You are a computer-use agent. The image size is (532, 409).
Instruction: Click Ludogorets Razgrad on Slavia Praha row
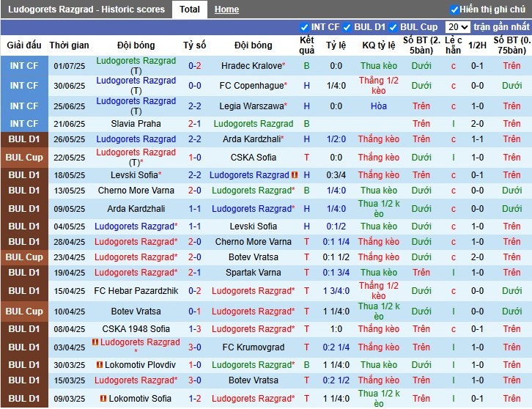pos(253,124)
